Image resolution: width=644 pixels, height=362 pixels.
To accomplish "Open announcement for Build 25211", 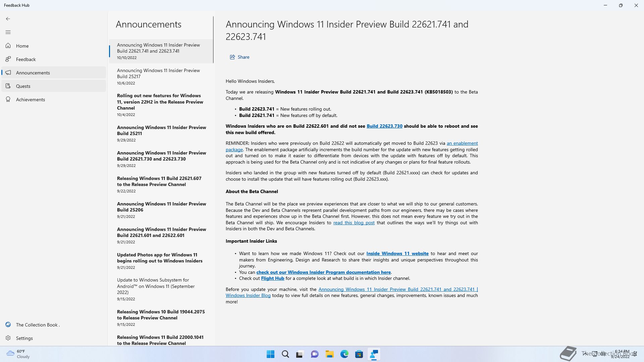I will point(161,133).
